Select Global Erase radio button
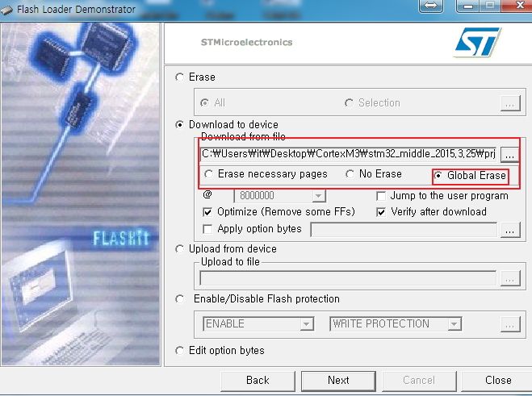Viewport: 532px width, 396px height. pyautogui.click(x=438, y=175)
